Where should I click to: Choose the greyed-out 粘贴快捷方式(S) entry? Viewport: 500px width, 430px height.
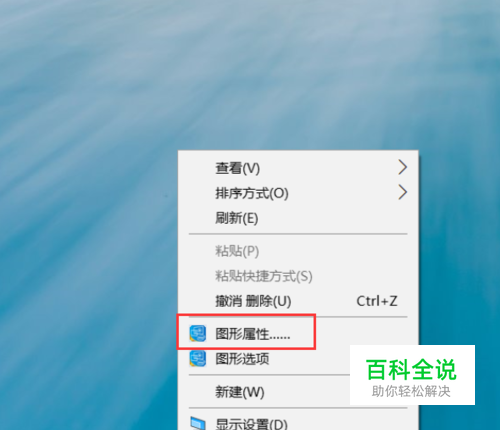298,276
